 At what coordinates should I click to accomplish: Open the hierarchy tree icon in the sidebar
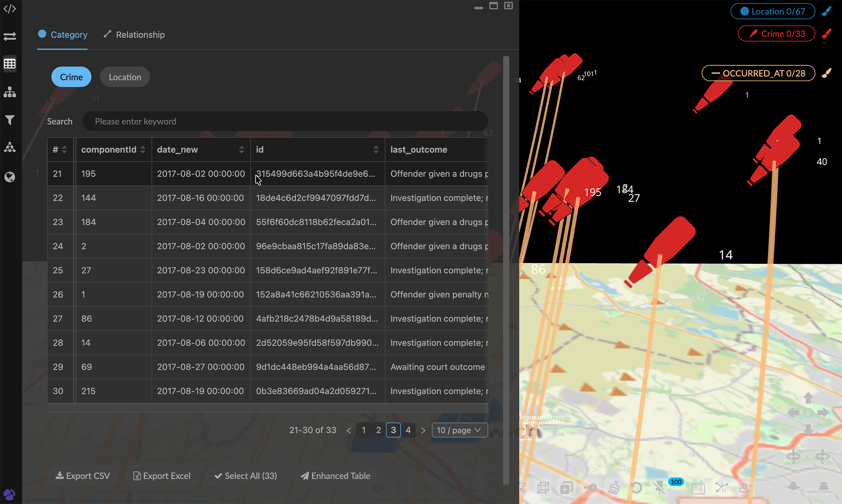(x=10, y=92)
